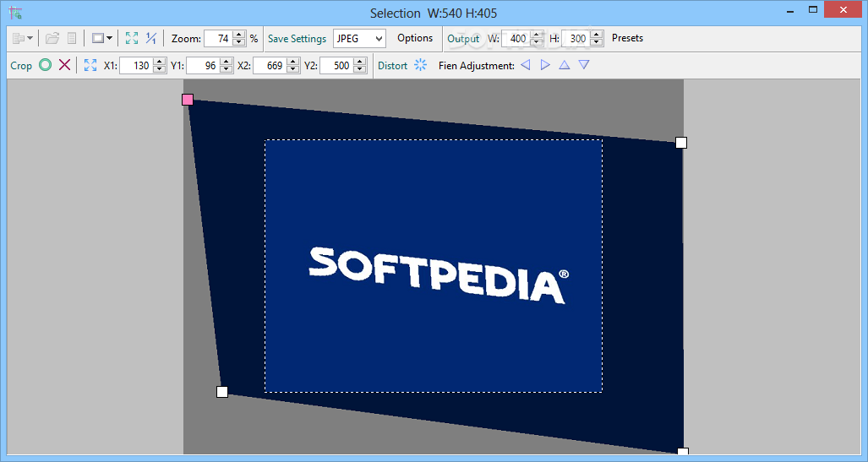Nudge selection up with Fien Adjustment triangle
Viewport: 868px width, 462px height.
click(564, 65)
